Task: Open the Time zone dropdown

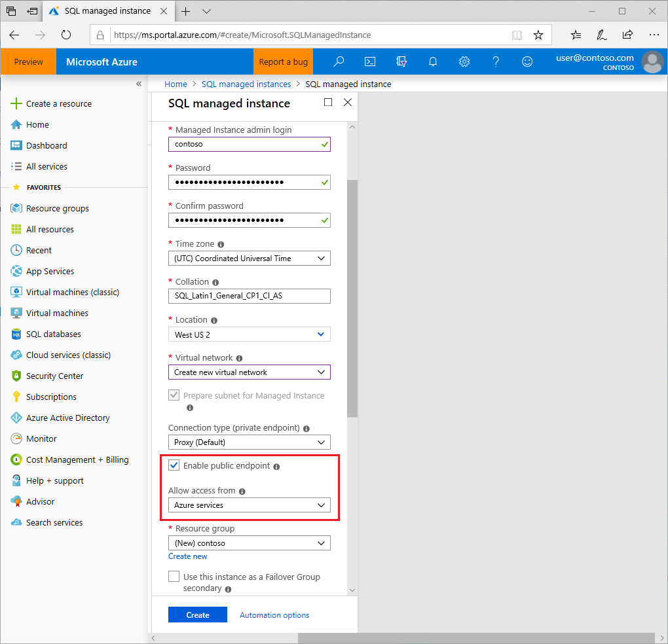Action: [250, 259]
